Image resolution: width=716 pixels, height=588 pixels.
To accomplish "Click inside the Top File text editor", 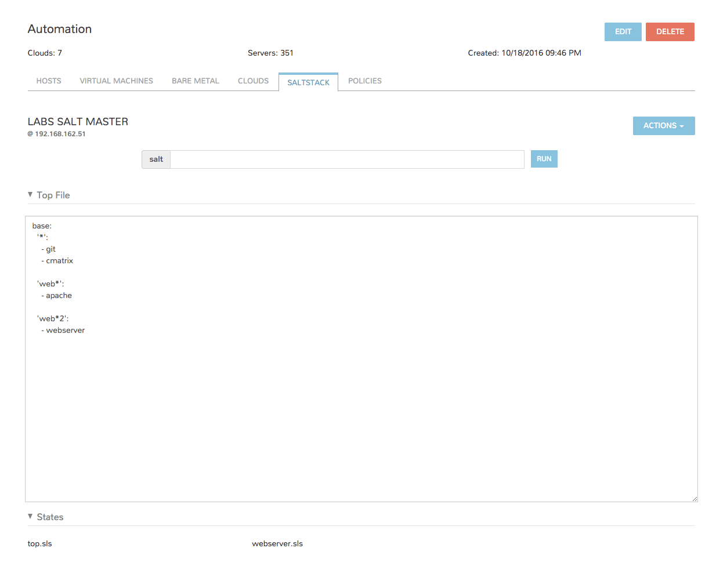I will pos(361,406).
